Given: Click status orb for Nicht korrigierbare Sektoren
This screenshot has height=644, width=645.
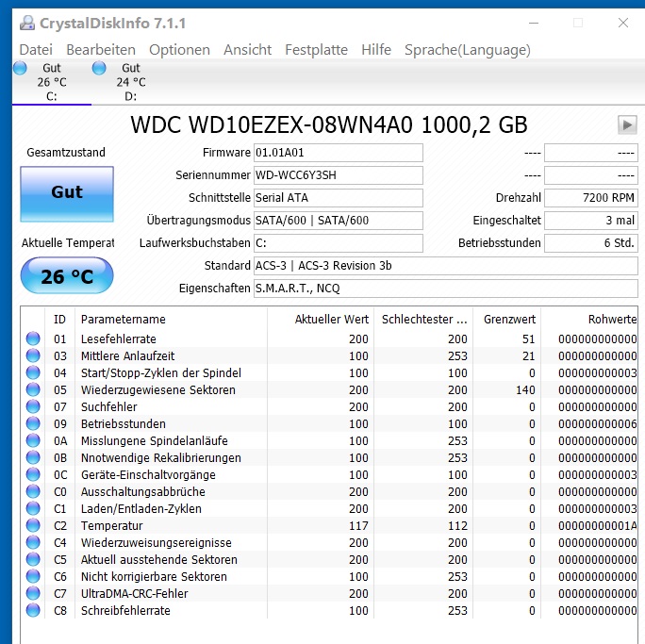Looking at the screenshot, I should (33, 576).
